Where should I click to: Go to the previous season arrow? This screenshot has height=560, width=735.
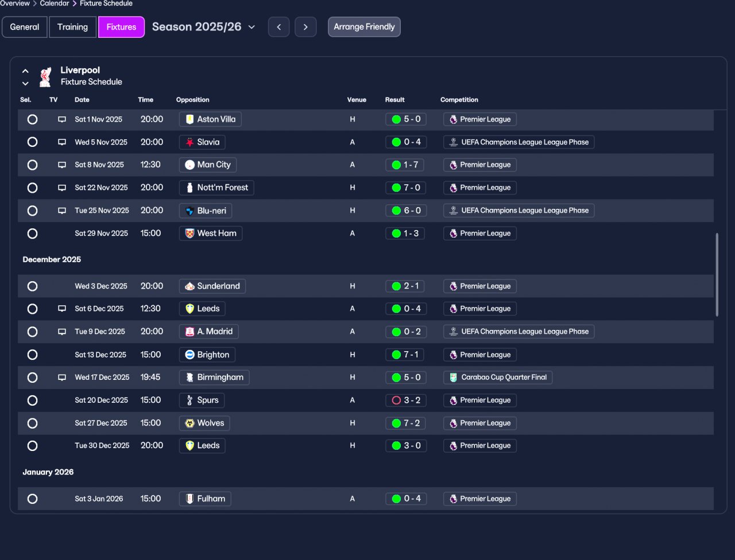point(278,27)
